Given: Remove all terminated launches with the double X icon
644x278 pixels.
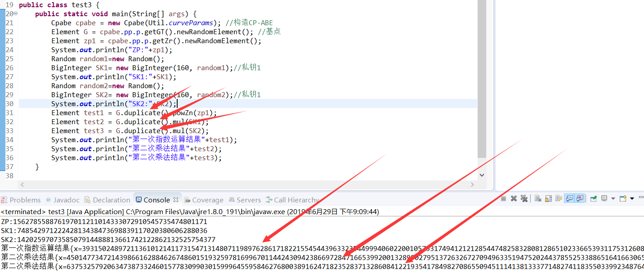Looking at the screenshot, I should (524, 198).
